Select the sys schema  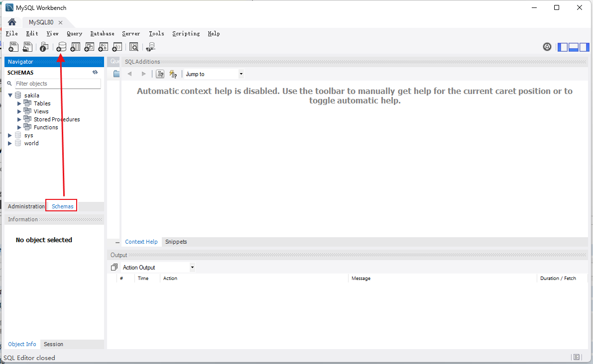tap(29, 135)
